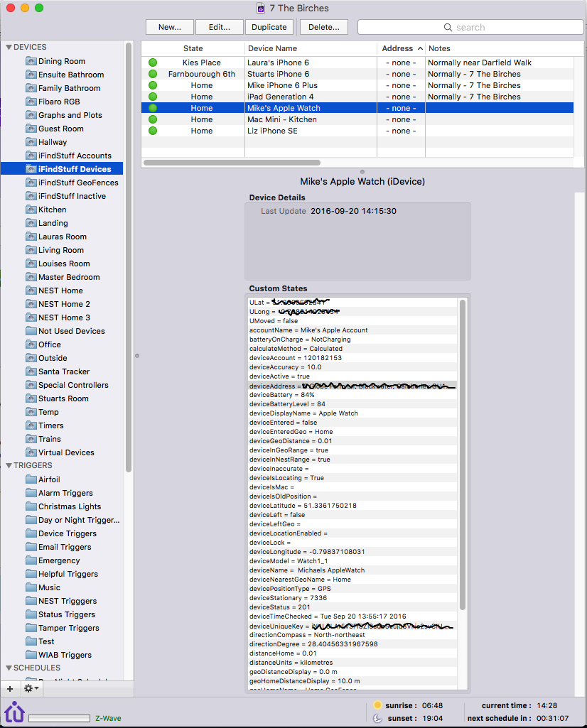Viewport: 587px width, 728px height.
Task: Click the Not Used Devices folder icon
Action: (31, 331)
